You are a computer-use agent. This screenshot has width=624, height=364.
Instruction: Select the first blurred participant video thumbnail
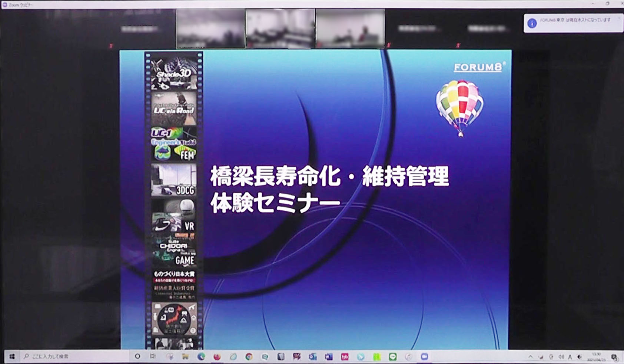click(x=210, y=29)
